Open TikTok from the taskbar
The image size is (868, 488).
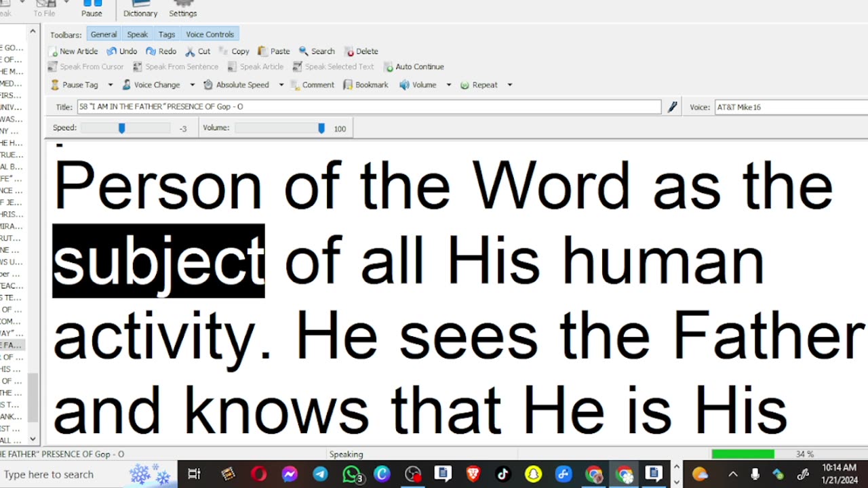click(x=503, y=474)
